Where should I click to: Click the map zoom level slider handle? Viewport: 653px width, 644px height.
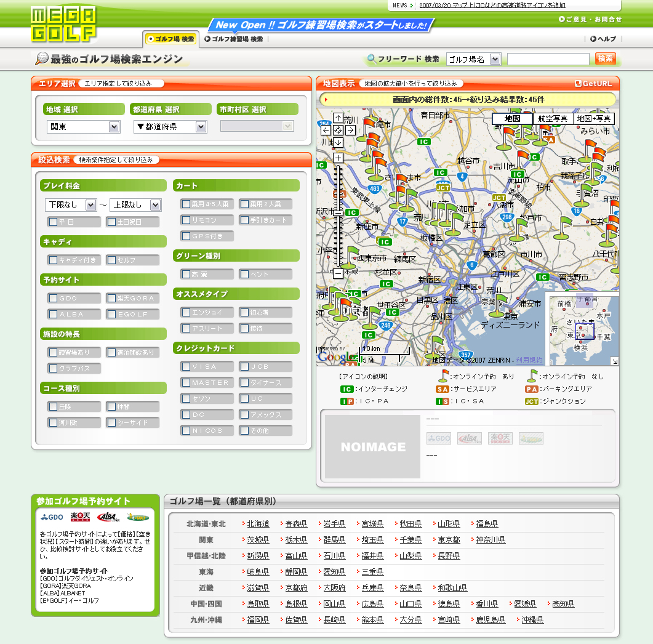(x=338, y=213)
